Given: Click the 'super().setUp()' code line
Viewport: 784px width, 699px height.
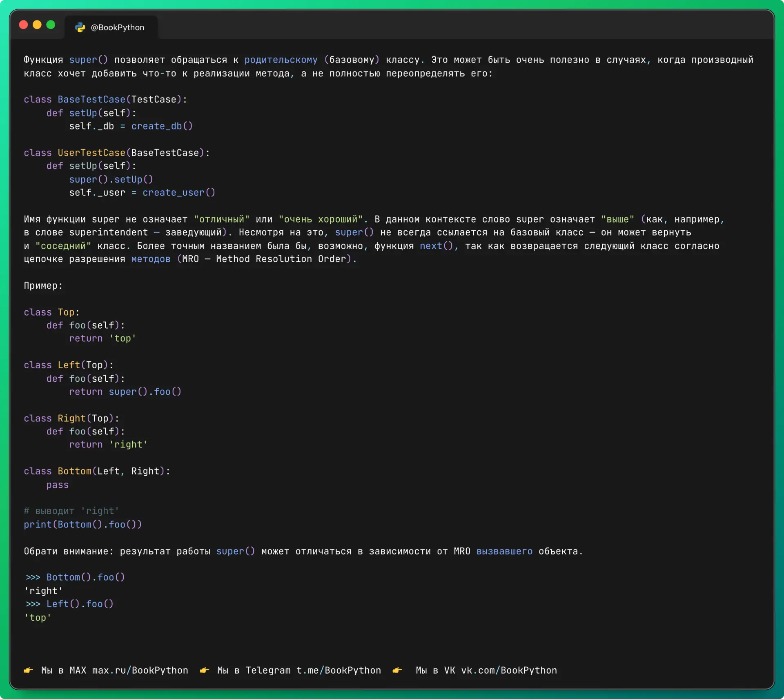Looking at the screenshot, I should tap(111, 179).
